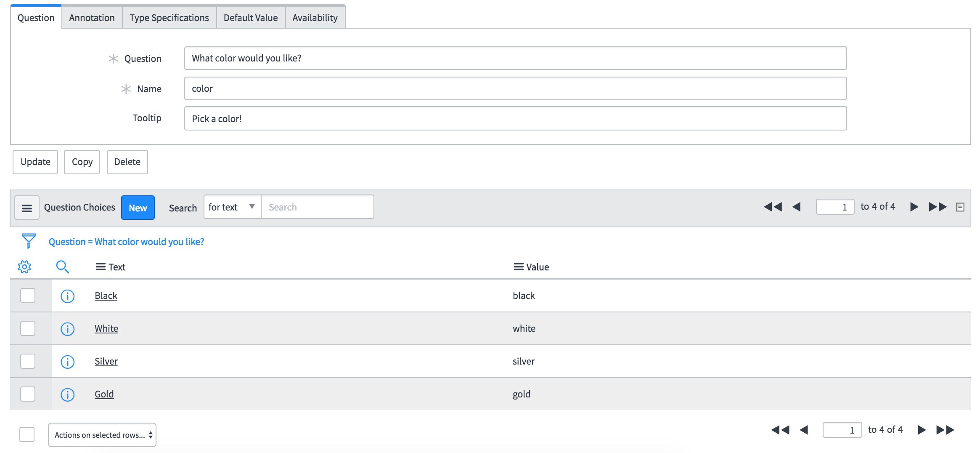
Task: Click the last-page pagination arrows
Action: 937,207
